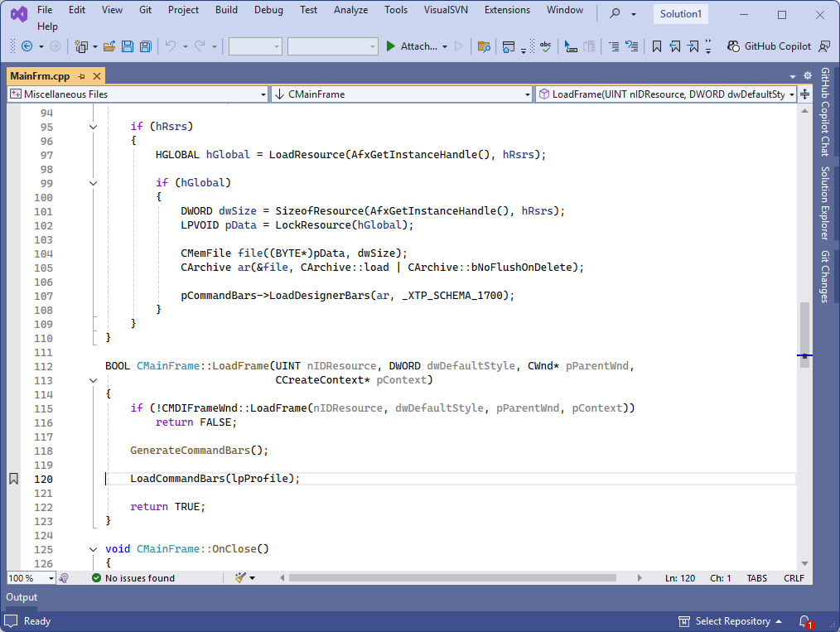Click the feedback person icon in toolbar

click(x=824, y=46)
